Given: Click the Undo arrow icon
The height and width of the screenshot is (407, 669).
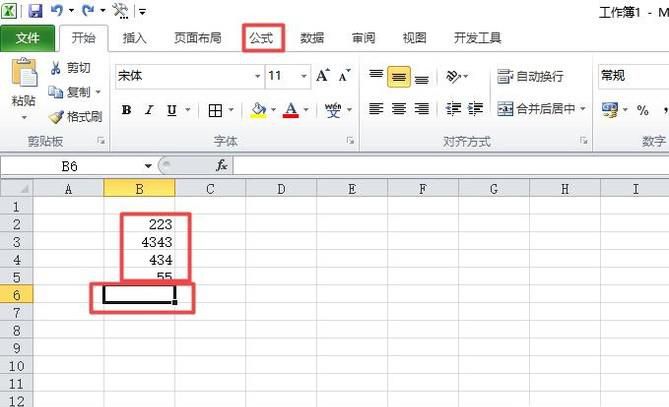Looking at the screenshot, I should pos(57,10).
